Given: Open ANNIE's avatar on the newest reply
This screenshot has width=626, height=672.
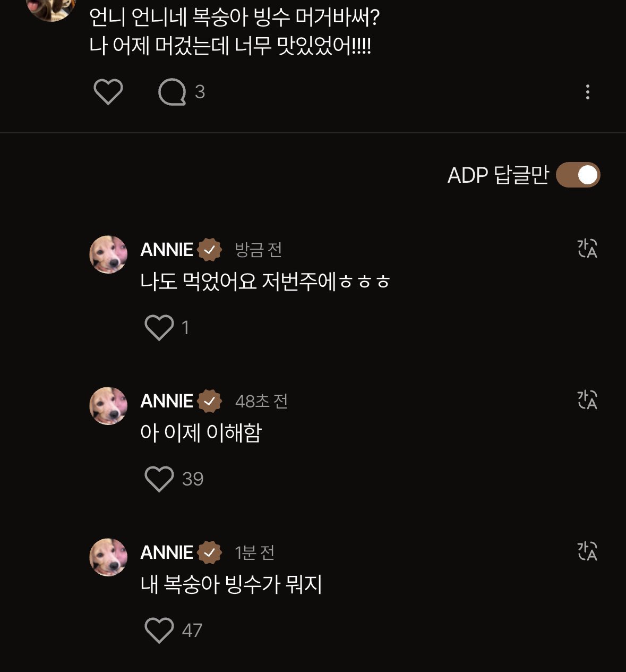Looking at the screenshot, I should pos(108,254).
